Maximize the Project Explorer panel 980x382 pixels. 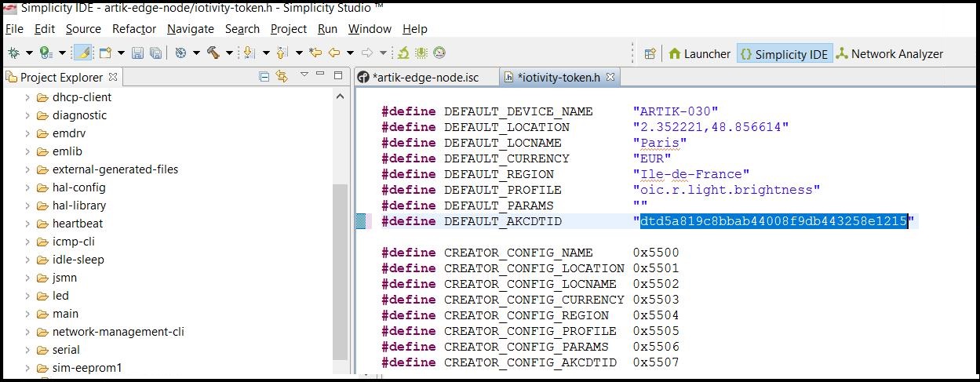[338, 75]
